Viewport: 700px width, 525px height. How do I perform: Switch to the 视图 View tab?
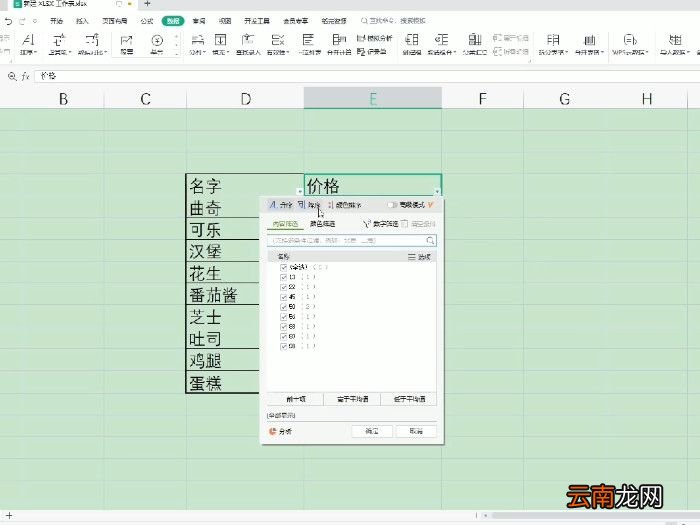coord(225,21)
